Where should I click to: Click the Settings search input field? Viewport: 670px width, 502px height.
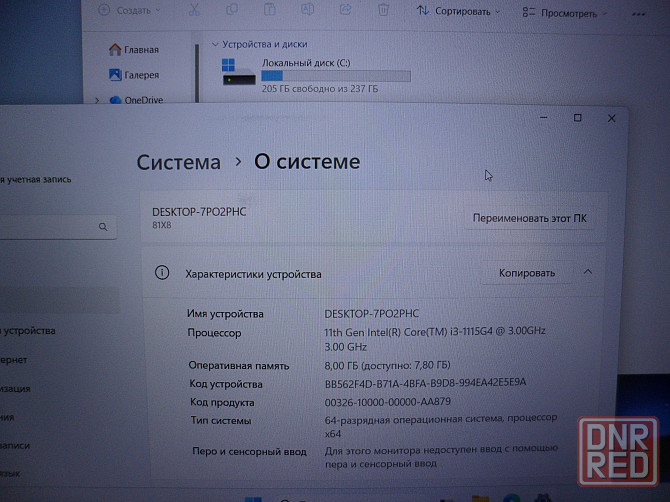tap(56, 227)
